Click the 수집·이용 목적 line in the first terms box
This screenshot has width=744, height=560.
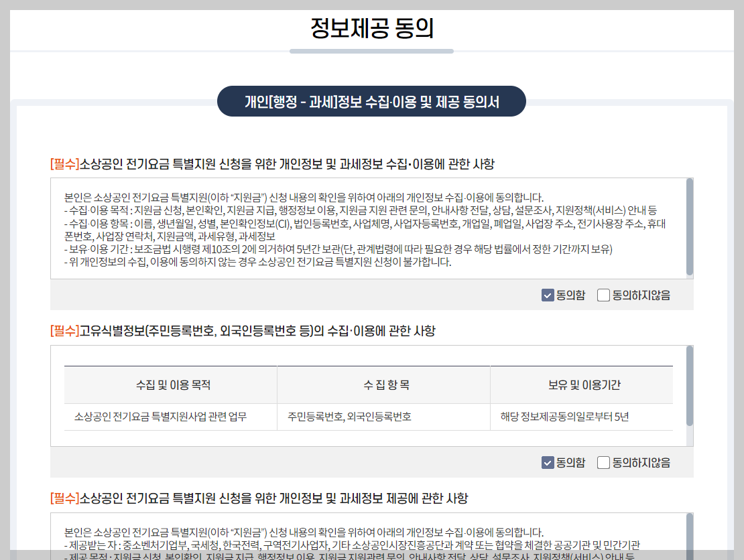click(x=361, y=210)
